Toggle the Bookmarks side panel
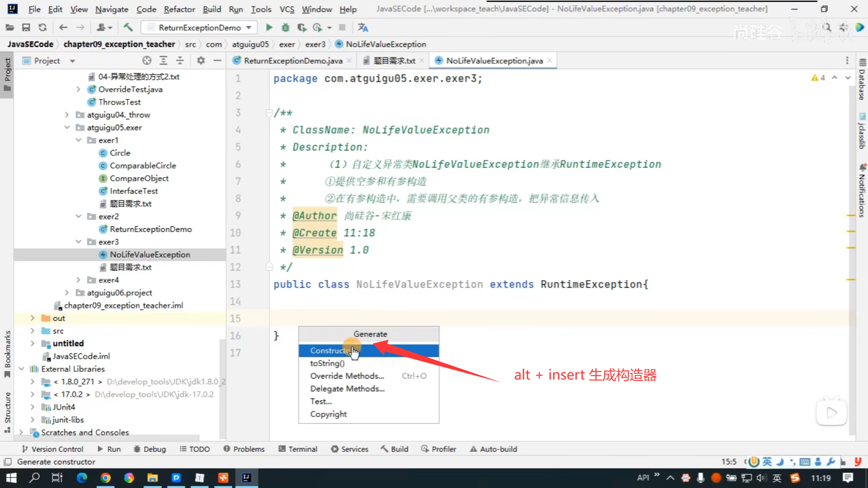 7,353
